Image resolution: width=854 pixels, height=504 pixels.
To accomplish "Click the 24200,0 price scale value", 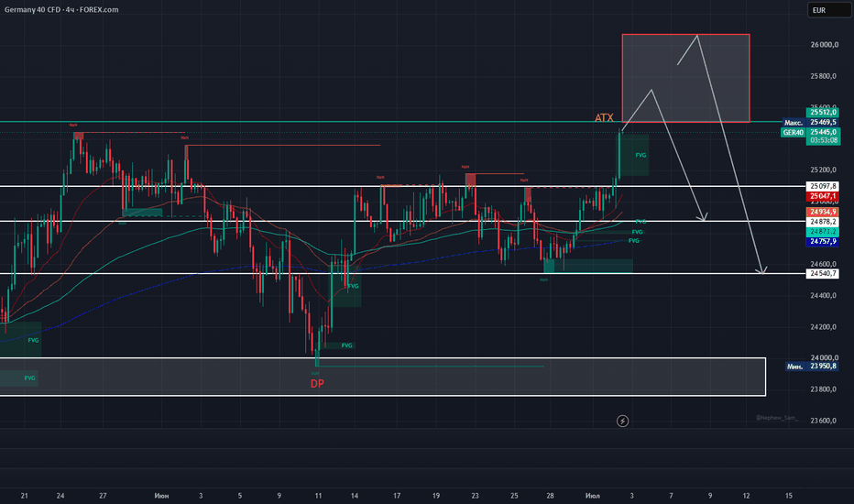I will (x=823, y=327).
